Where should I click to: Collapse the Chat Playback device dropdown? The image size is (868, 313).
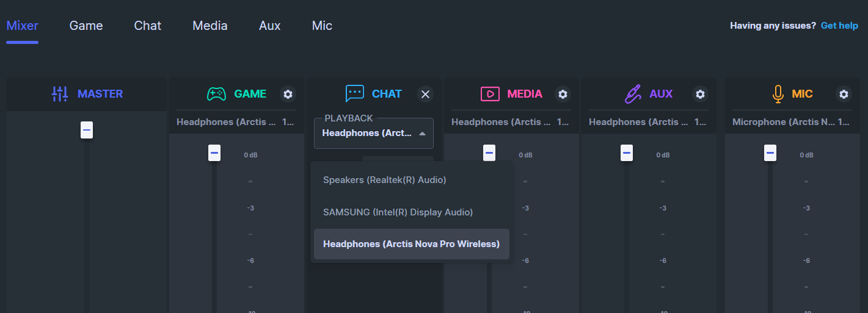point(422,134)
